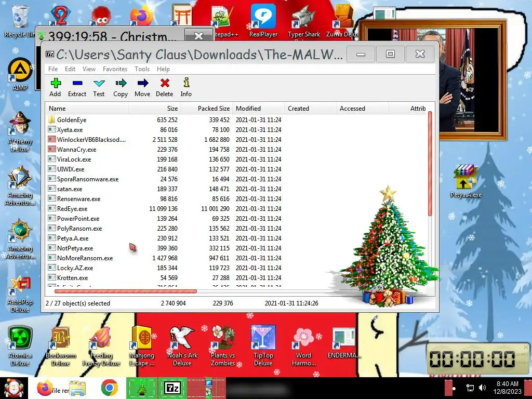Click the Extract toolbar icon
This screenshot has width=532, height=399.
point(77,87)
